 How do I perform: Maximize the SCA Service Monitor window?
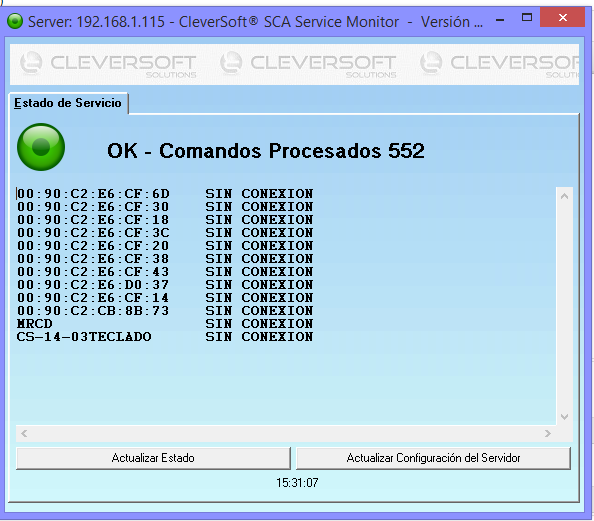[527, 17]
